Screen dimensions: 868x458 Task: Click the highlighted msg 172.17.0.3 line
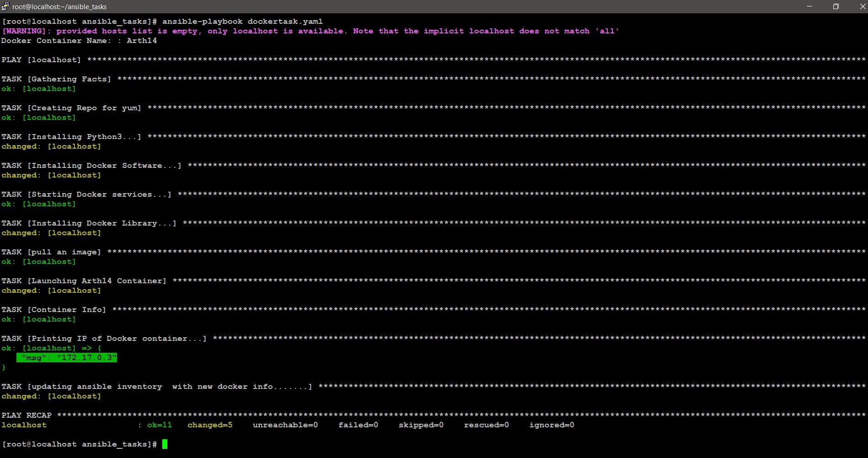[67, 358]
